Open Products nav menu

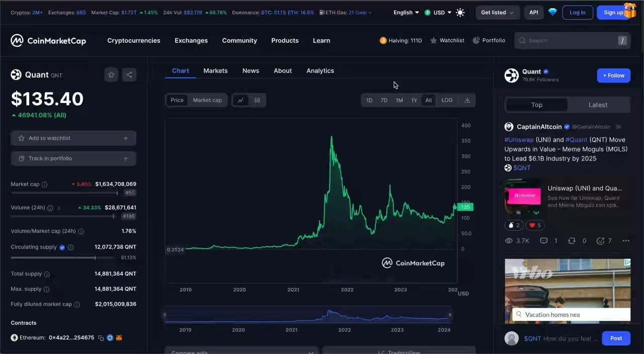[285, 41]
